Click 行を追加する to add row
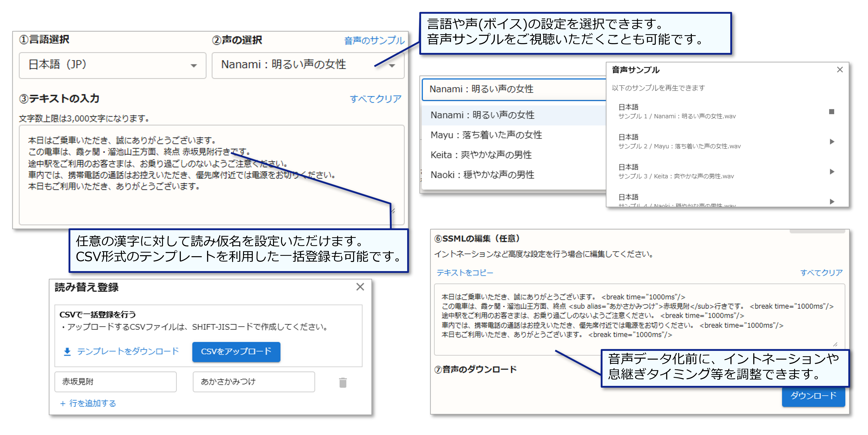The width and height of the screenshot is (868, 435). click(88, 403)
